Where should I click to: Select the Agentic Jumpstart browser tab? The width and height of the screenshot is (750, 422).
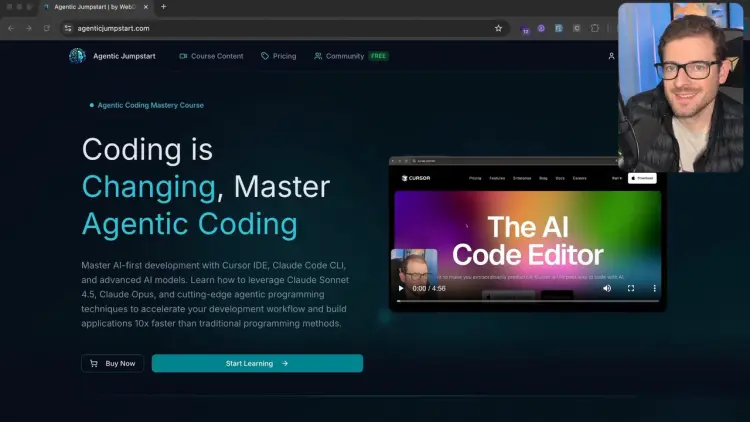click(x=96, y=7)
